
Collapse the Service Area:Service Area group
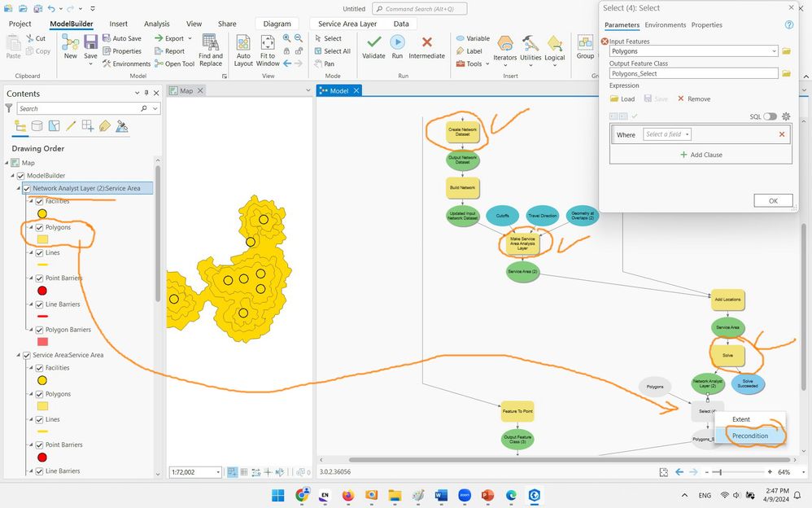(19, 355)
